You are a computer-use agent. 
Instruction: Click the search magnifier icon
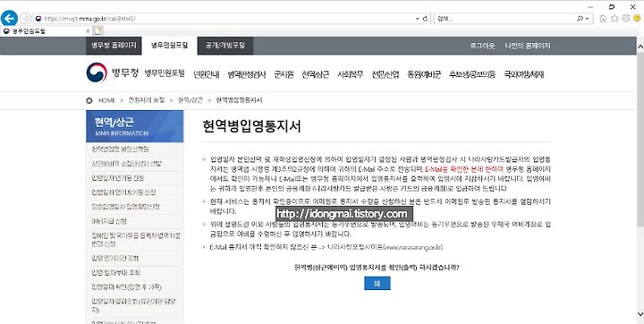tap(580, 19)
